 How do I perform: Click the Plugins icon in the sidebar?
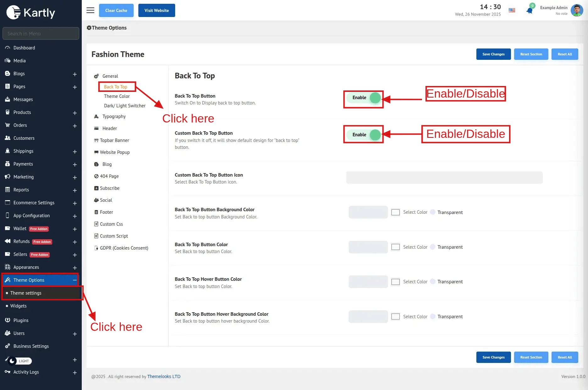point(8,320)
